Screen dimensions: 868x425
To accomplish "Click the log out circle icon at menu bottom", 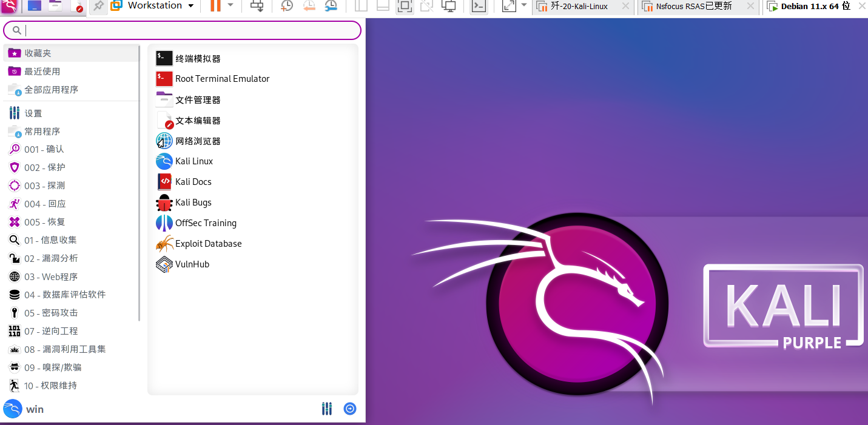I will click(350, 409).
